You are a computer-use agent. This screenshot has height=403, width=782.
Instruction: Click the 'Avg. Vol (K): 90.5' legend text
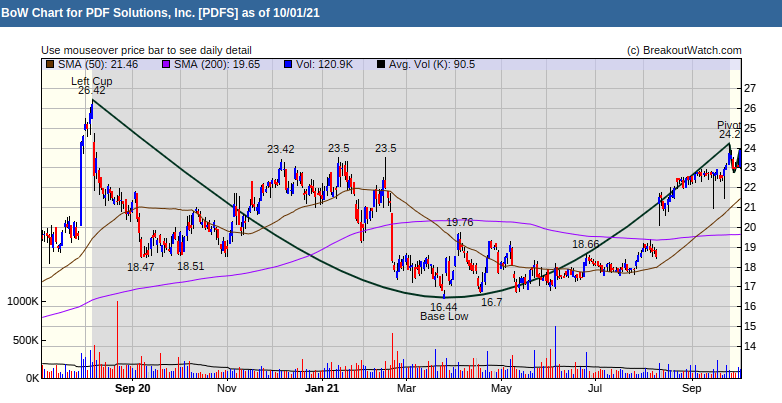click(x=431, y=64)
